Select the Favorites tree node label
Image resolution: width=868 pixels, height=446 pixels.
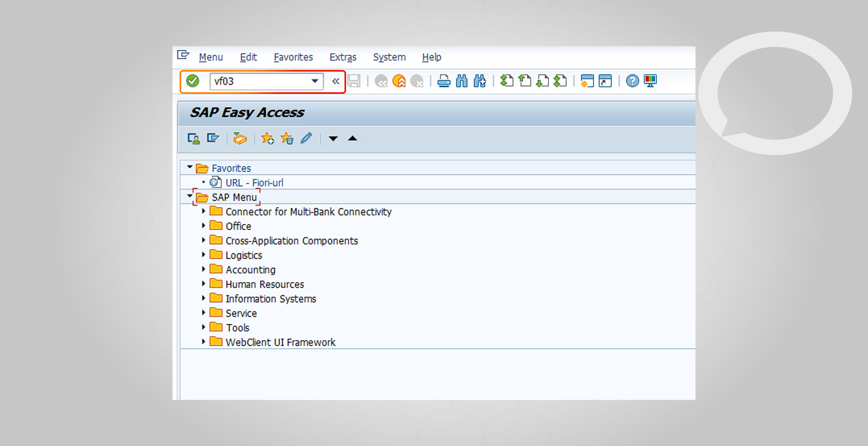tap(232, 168)
